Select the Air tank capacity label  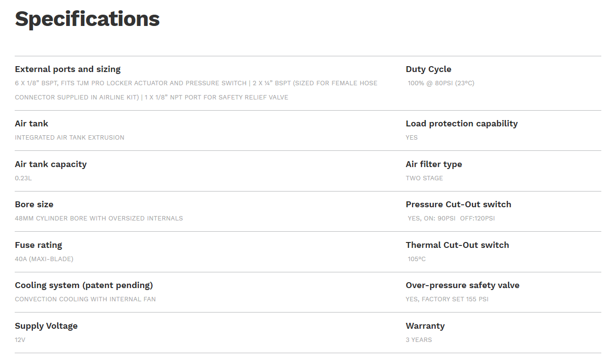(x=50, y=164)
